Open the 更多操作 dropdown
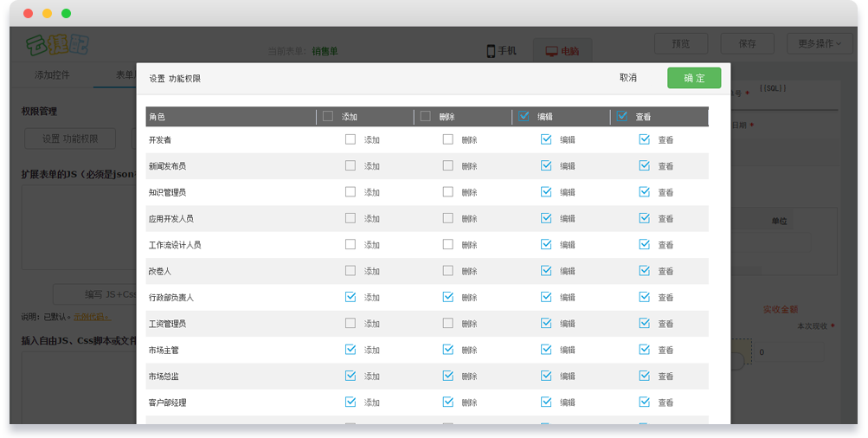 [x=820, y=44]
